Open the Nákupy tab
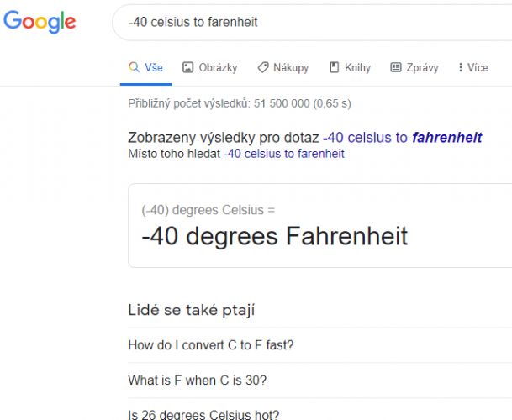This screenshot has height=420, width=512. click(x=283, y=67)
